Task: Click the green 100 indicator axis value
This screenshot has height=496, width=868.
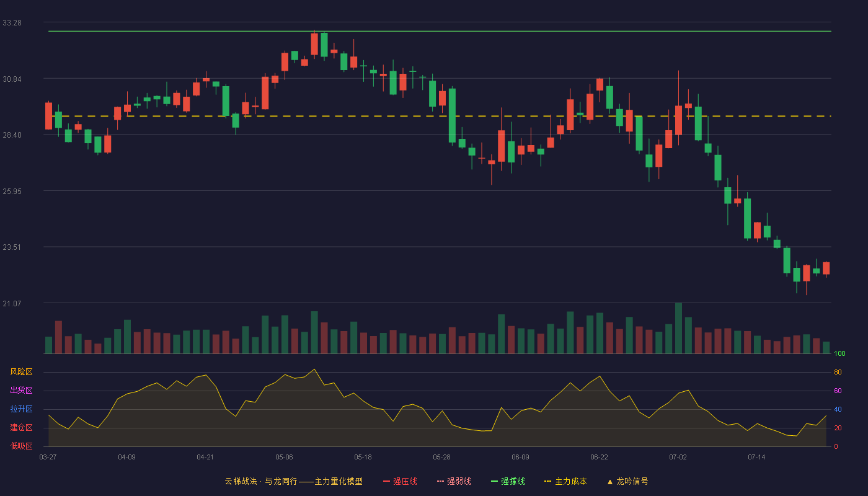Action: [x=839, y=353]
